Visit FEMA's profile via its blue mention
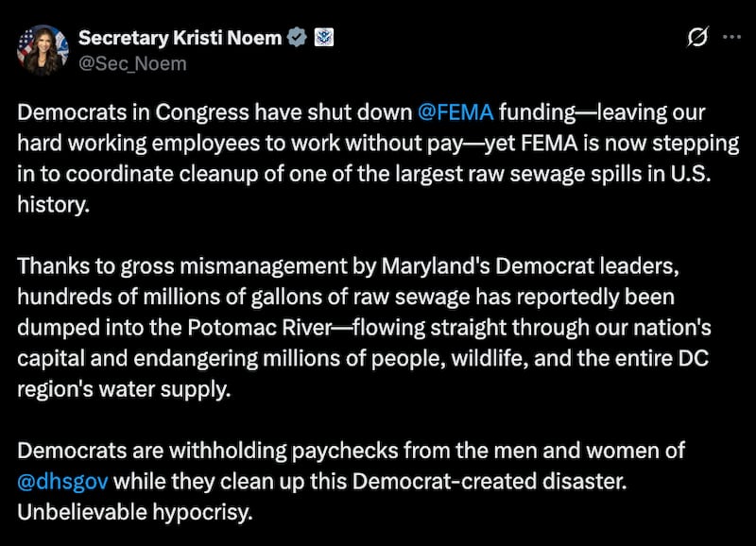 coord(455,111)
